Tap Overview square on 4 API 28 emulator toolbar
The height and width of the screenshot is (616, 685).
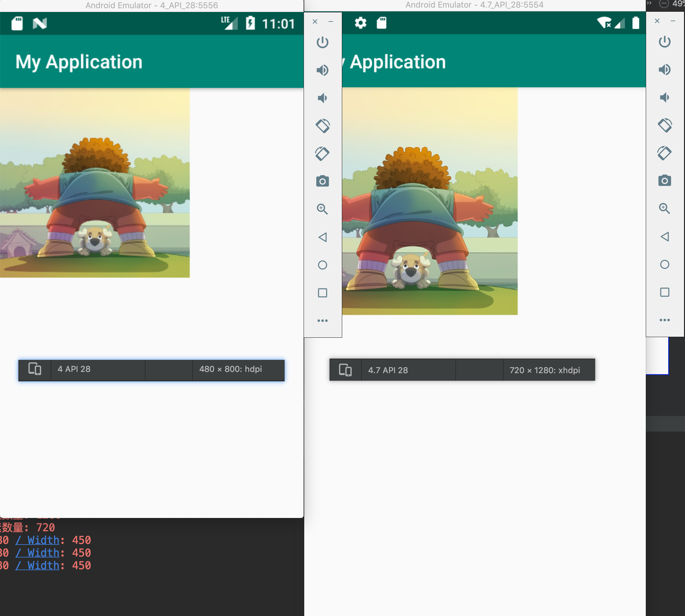point(322,293)
